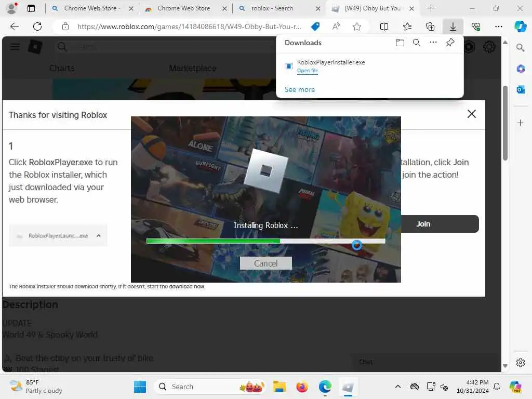Cancel the Roblox installation

[265, 263]
